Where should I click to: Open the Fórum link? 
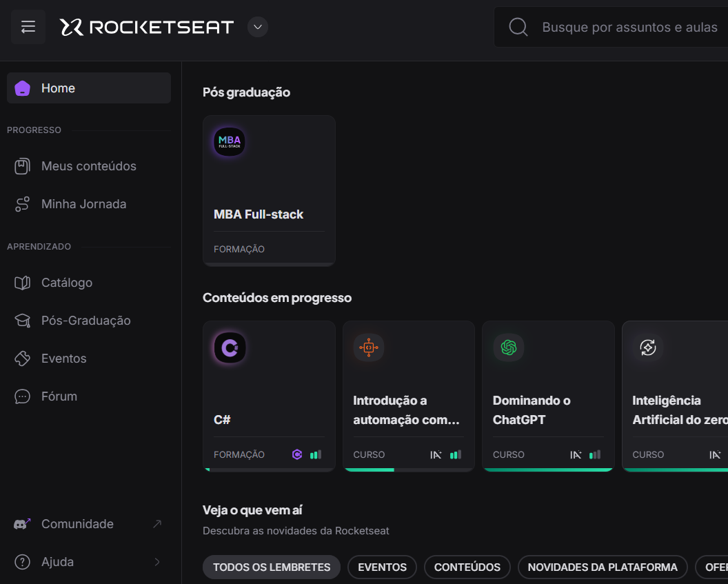89,396
